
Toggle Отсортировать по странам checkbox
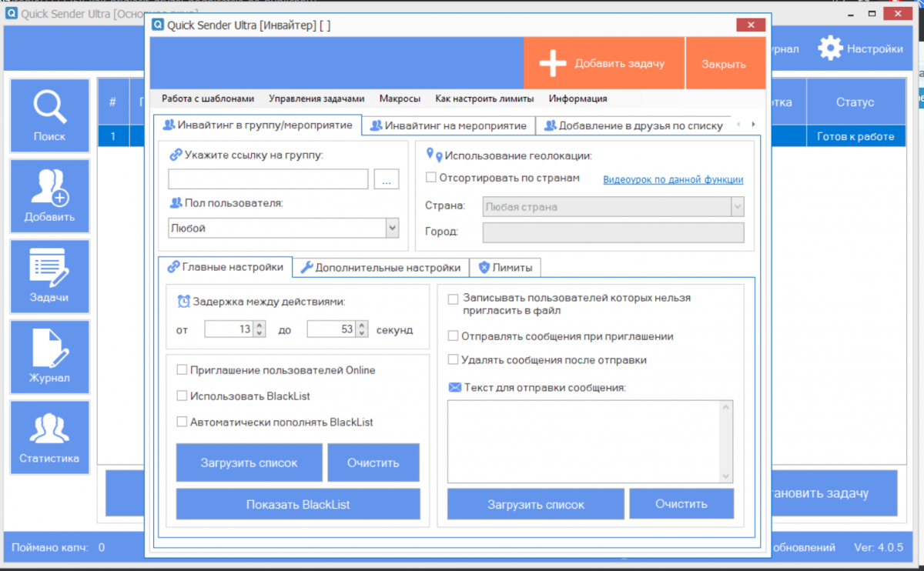coord(431,178)
